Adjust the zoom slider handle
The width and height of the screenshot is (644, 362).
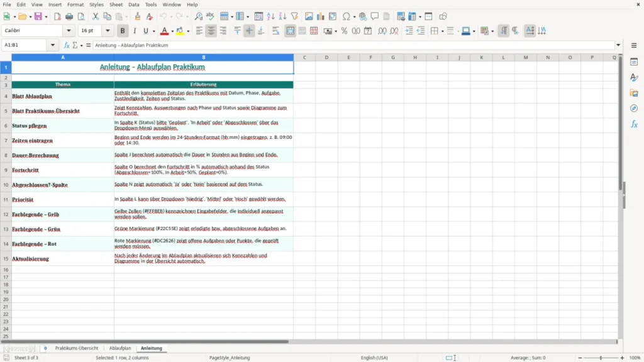pos(601,358)
